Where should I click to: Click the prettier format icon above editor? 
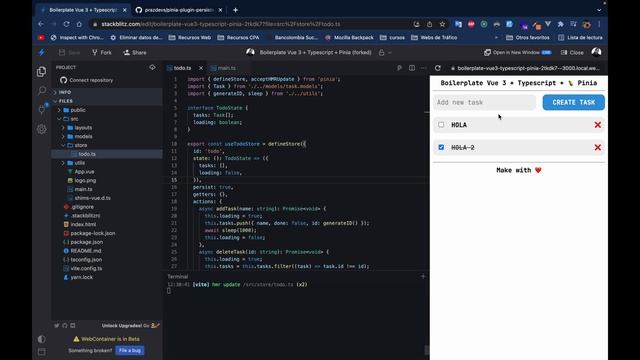399,68
